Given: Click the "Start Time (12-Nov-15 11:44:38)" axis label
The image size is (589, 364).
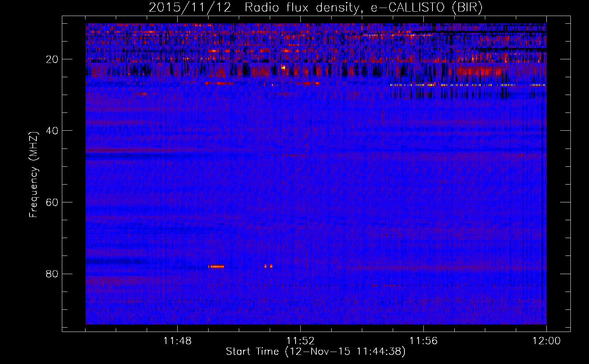Looking at the screenshot, I should pos(316,352).
